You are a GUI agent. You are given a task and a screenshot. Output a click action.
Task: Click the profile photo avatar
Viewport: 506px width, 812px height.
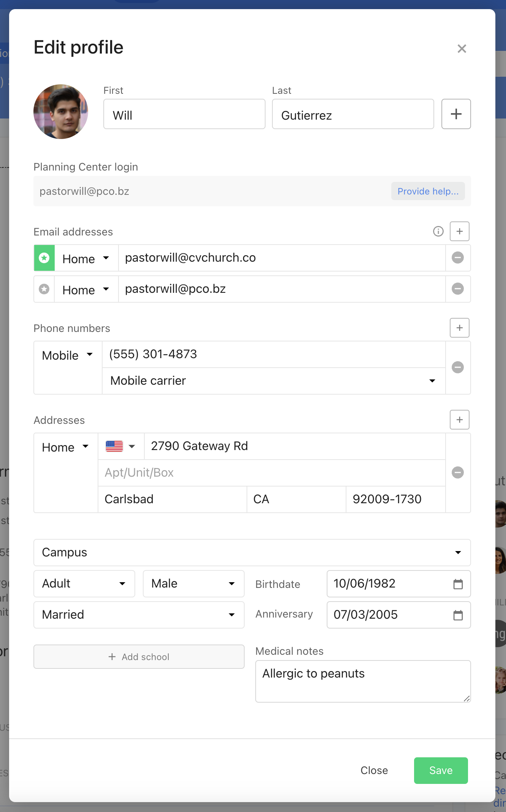point(61,112)
